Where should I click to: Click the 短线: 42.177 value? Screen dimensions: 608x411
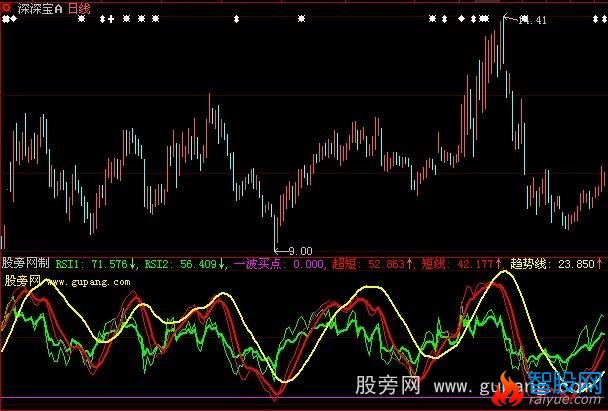pyautogui.click(x=458, y=264)
